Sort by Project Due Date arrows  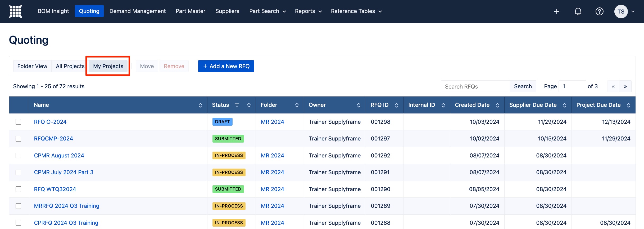(629, 105)
